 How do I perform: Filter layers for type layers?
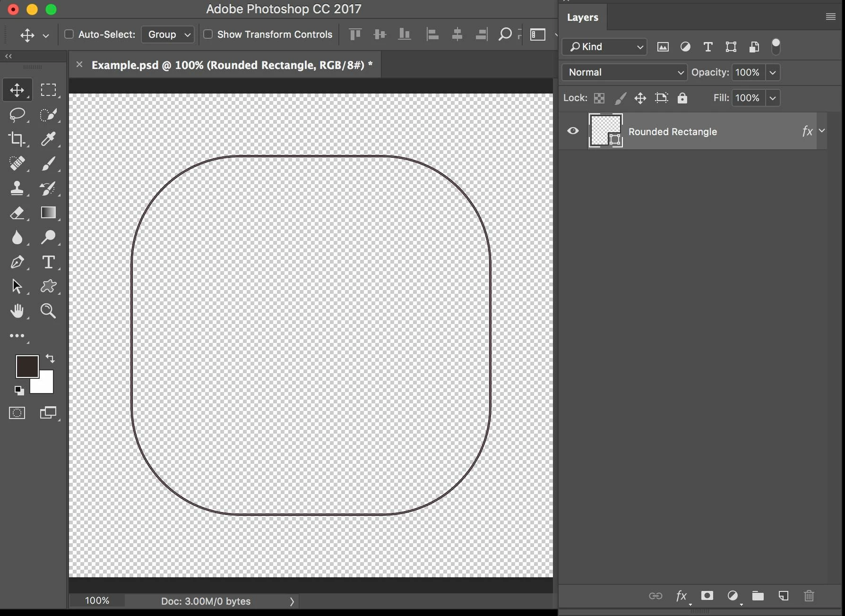coord(708,47)
